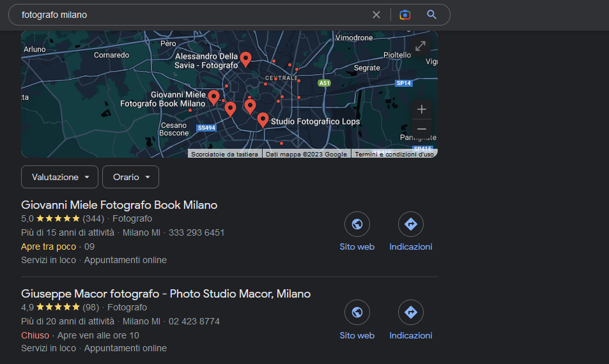The height and width of the screenshot is (364, 609).
Task: Zoom in on the map
Action: click(421, 109)
